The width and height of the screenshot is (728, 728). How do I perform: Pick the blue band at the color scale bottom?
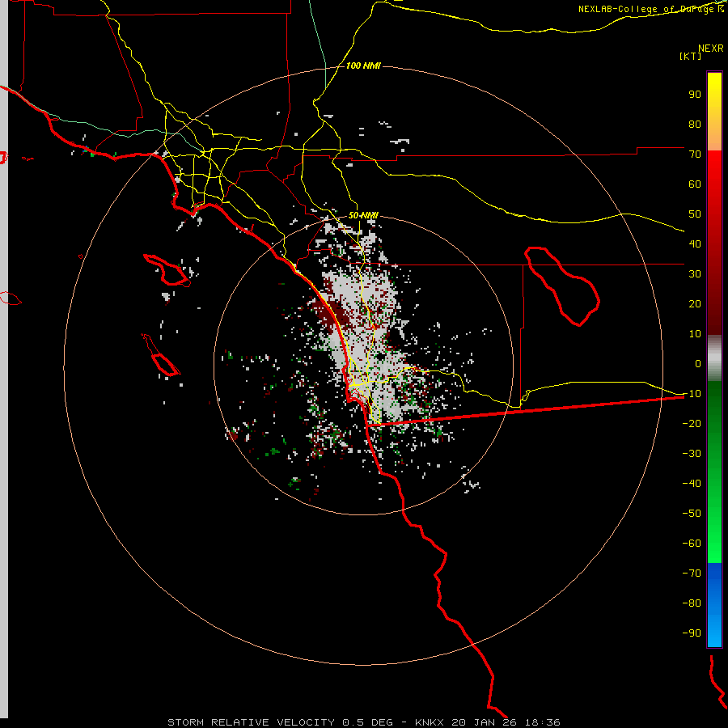point(714,605)
